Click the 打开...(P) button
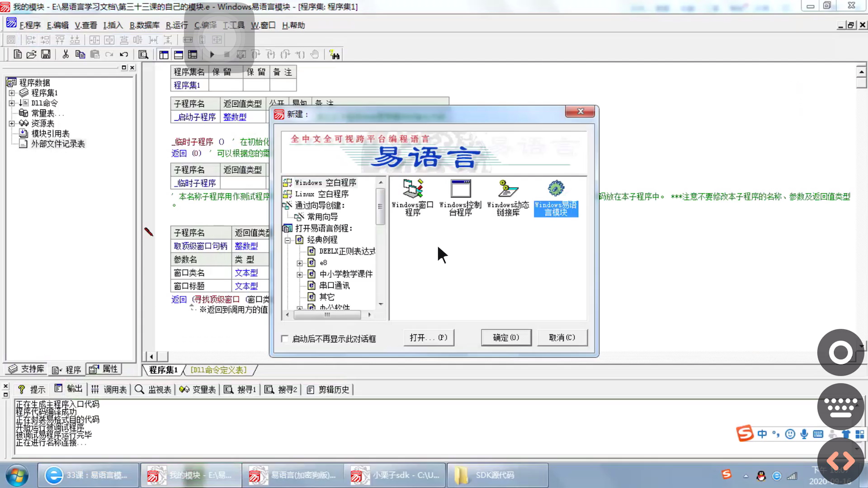 (x=428, y=338)
